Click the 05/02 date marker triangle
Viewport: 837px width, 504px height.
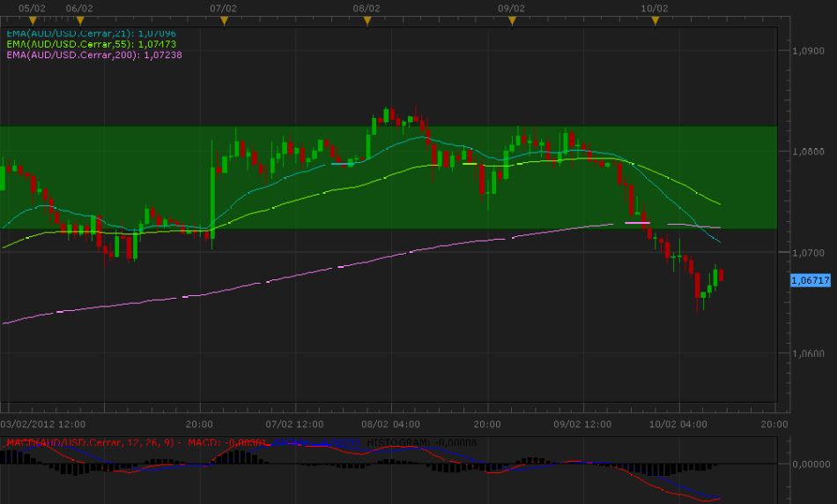(33, 19)
